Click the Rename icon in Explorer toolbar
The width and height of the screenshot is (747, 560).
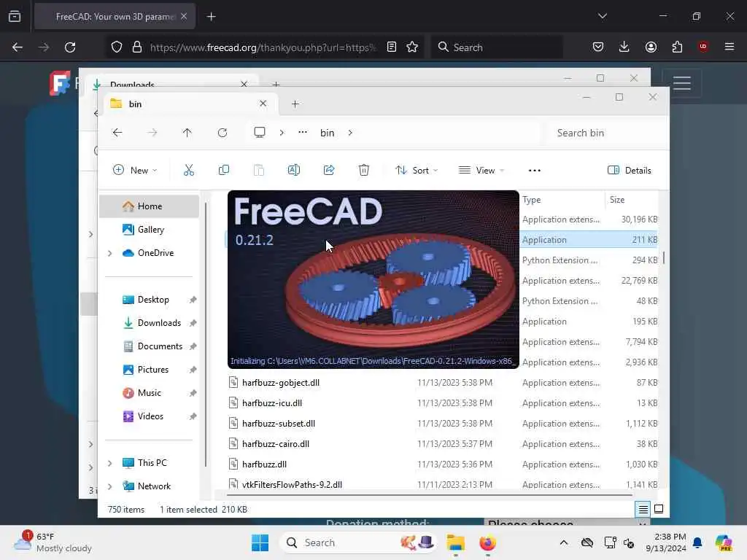[293, 170]
